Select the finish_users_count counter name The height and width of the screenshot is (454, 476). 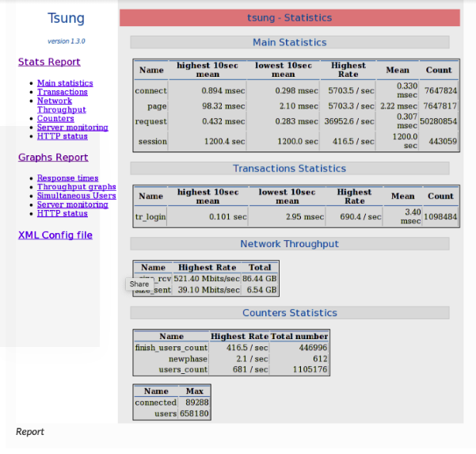pos(171,347)
